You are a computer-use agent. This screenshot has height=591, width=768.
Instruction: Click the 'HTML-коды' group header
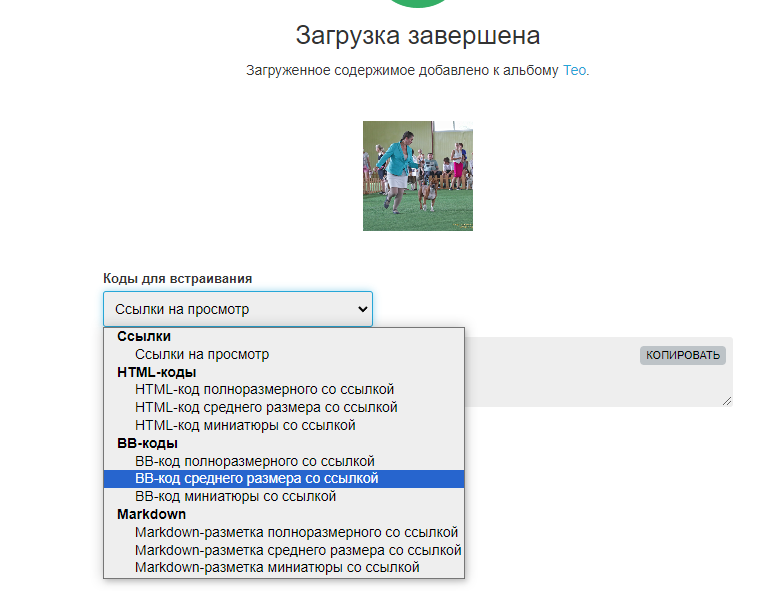157,372
